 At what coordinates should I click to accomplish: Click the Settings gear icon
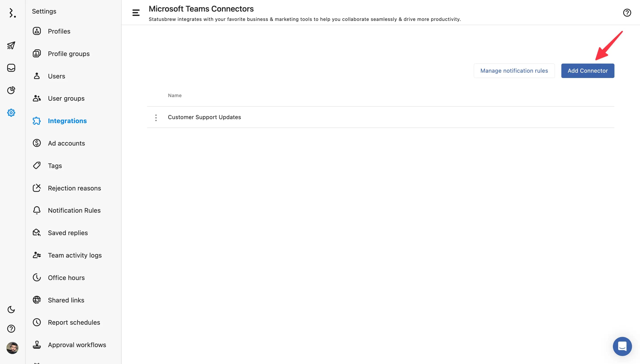(x=11, y=113)
